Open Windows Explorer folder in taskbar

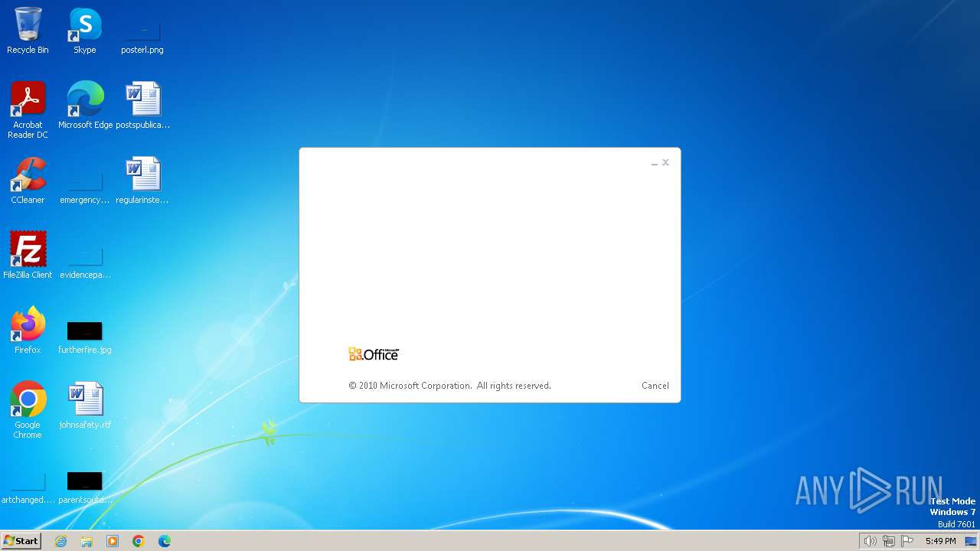tap(87, 541)
